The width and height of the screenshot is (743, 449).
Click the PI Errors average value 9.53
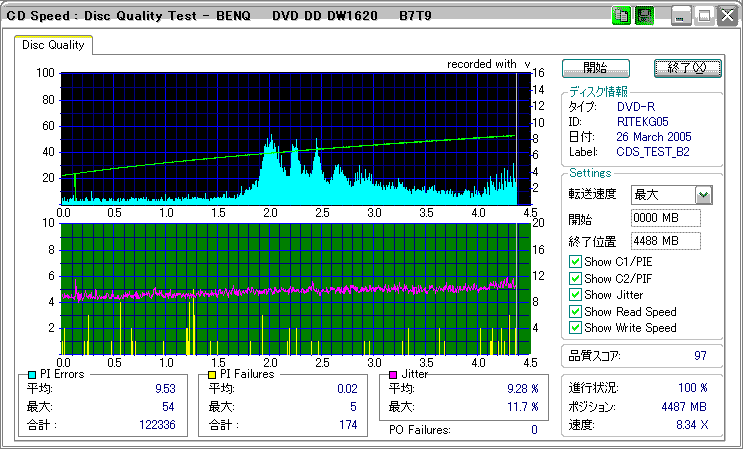click(x=165, y=389)
